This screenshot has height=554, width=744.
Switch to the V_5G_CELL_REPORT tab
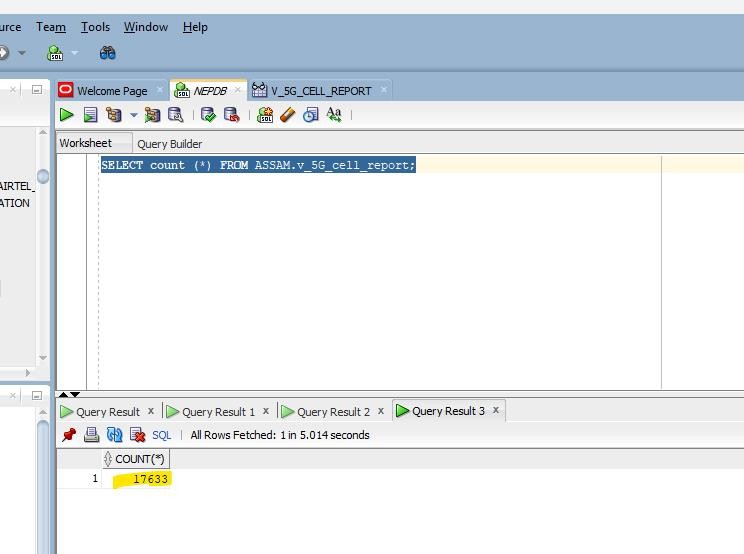320,90
